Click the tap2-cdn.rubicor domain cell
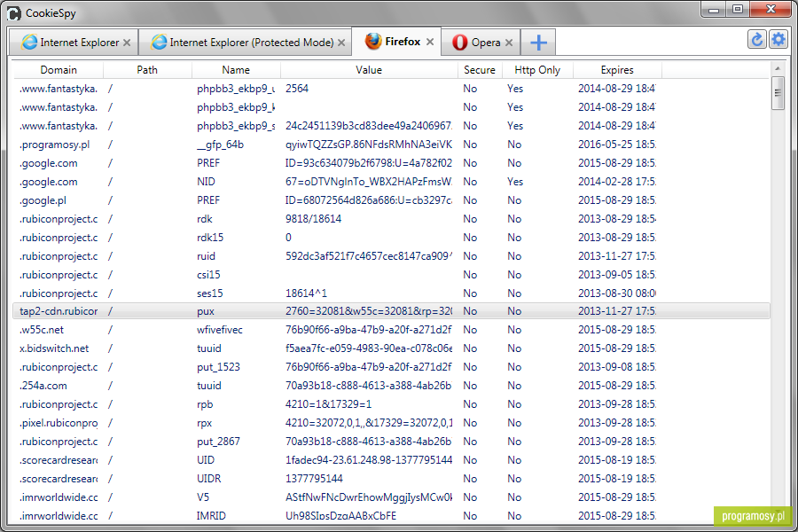This screenshot has width=798, height=532. click(59, 311)
